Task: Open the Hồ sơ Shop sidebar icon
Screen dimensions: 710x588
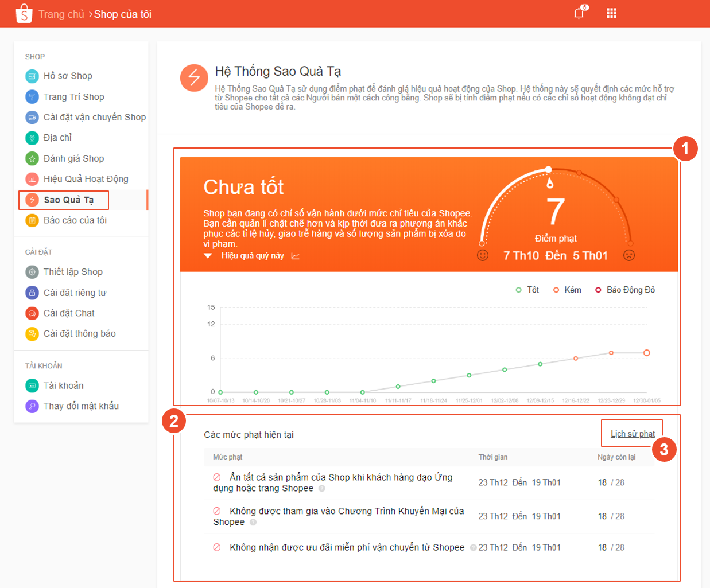Action: coord(31,75)
